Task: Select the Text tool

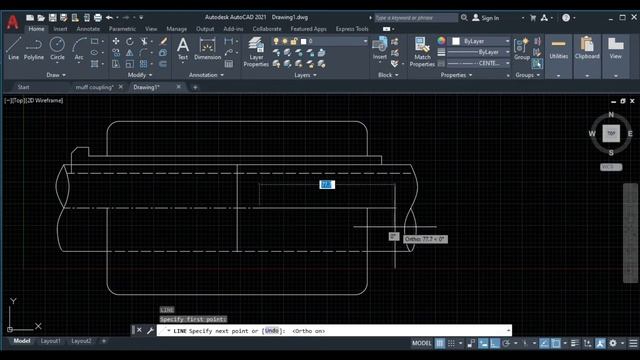Action: click(x=183, y=49)
